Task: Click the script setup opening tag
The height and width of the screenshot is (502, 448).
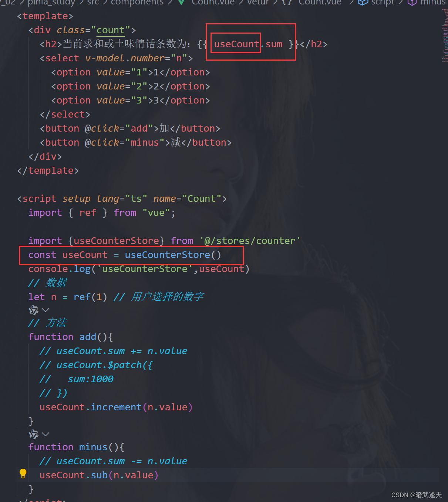Action: [122, 199]
